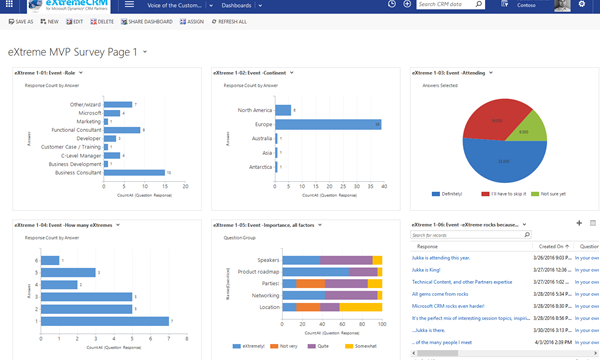This screenshot has height=360, width=600.
Task: Open 'Jukka is King!' response
Action: 426,270
